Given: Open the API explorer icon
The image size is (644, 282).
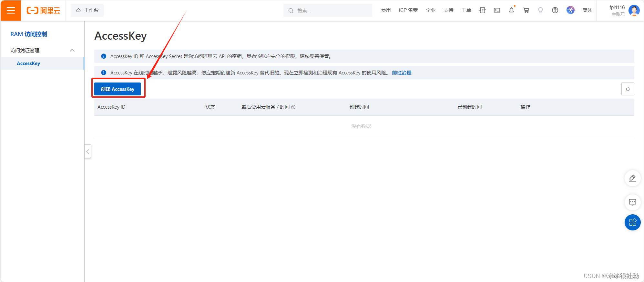Looking at the screenshot, I should tap(483, 10).
